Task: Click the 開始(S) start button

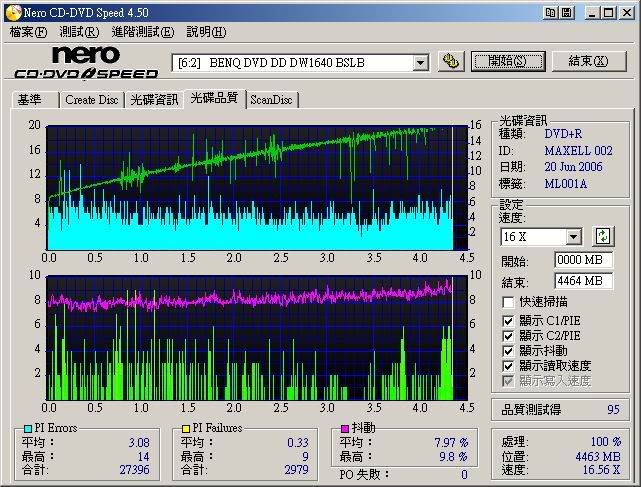Action: [x=508, y=61]
